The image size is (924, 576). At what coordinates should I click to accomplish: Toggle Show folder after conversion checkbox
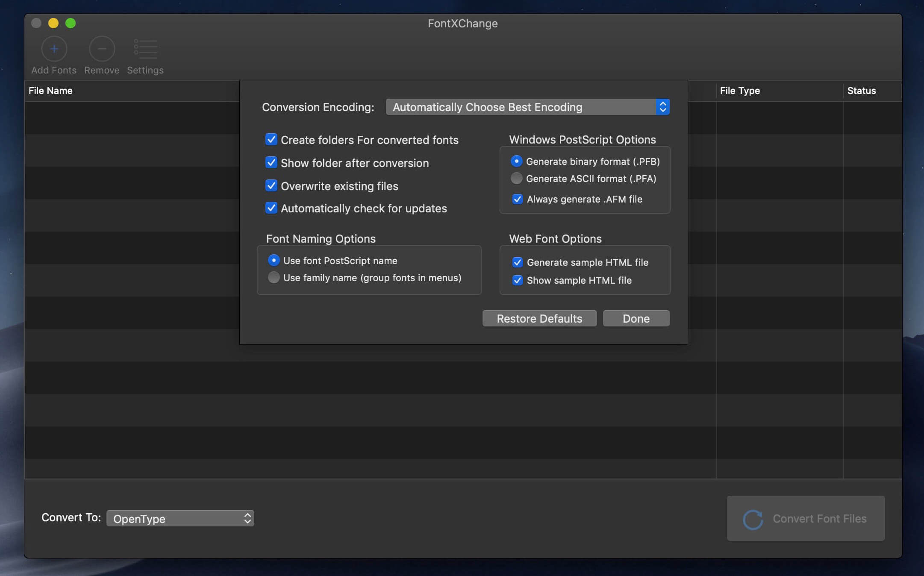pyautogui.click(x=271, y=163)
